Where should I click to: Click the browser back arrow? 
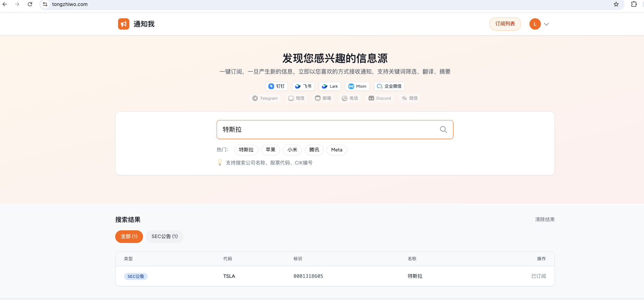[5, 4]
